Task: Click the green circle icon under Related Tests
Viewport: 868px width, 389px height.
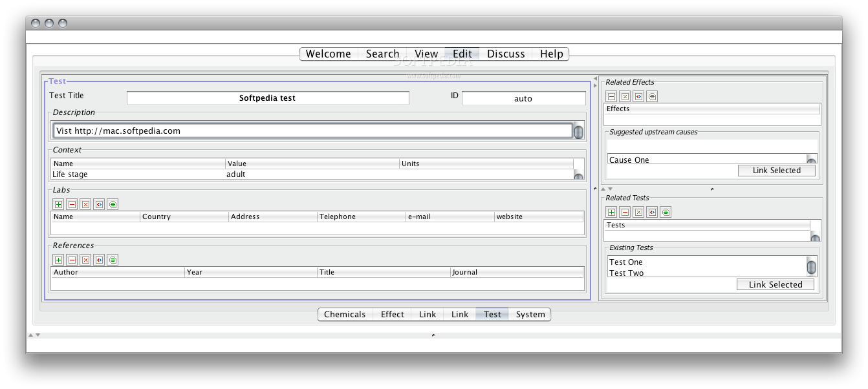Action: [666, 212]
